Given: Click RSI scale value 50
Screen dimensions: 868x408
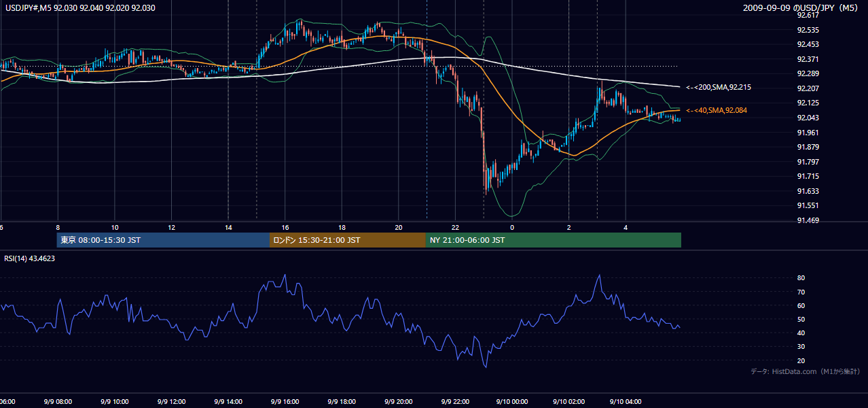Looking at the screenshot, I should (801, 319).
